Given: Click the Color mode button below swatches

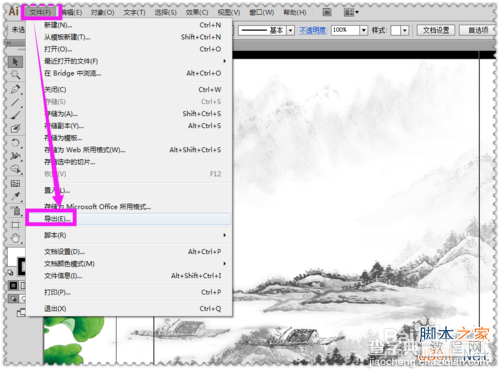Looking at the screenshot, I should (x=13, y=286).
